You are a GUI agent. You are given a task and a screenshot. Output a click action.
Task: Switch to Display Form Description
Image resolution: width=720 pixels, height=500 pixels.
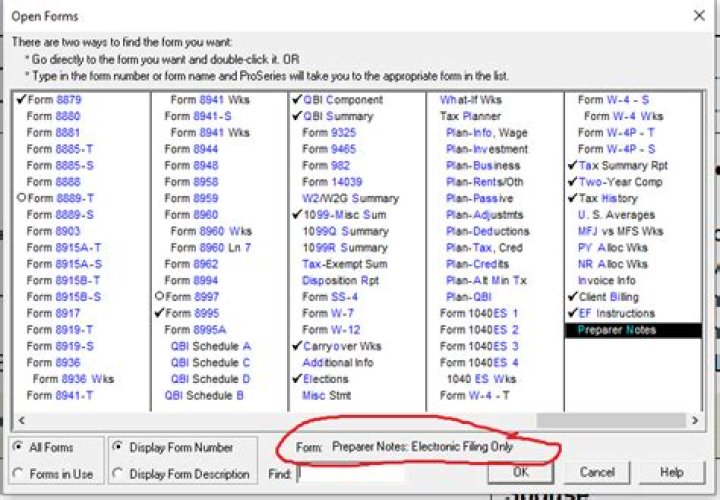119,474
